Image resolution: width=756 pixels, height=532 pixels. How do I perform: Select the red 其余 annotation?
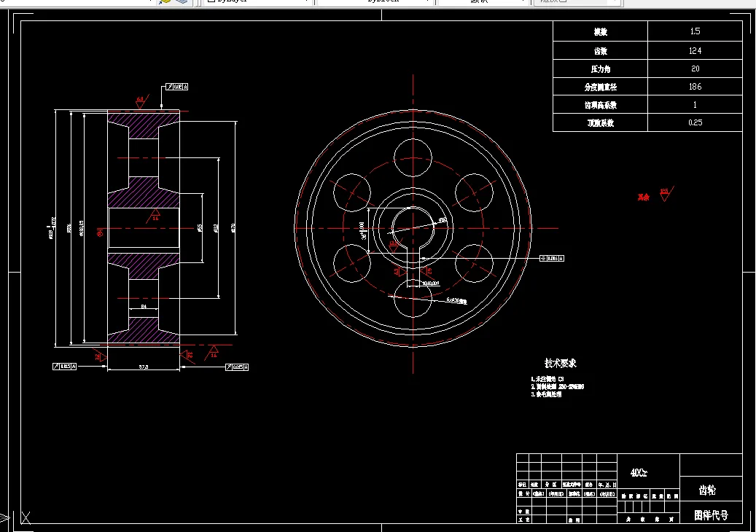point(643,197)
